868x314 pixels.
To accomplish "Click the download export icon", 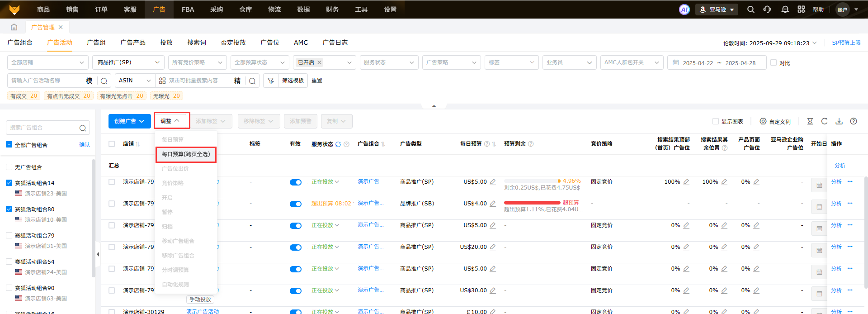I will (x=839, y=121).
